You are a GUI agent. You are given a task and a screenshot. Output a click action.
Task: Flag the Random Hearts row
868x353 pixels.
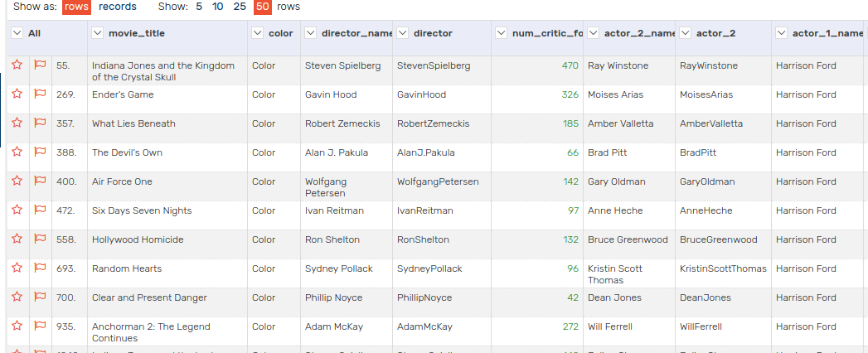coord(39,268)
